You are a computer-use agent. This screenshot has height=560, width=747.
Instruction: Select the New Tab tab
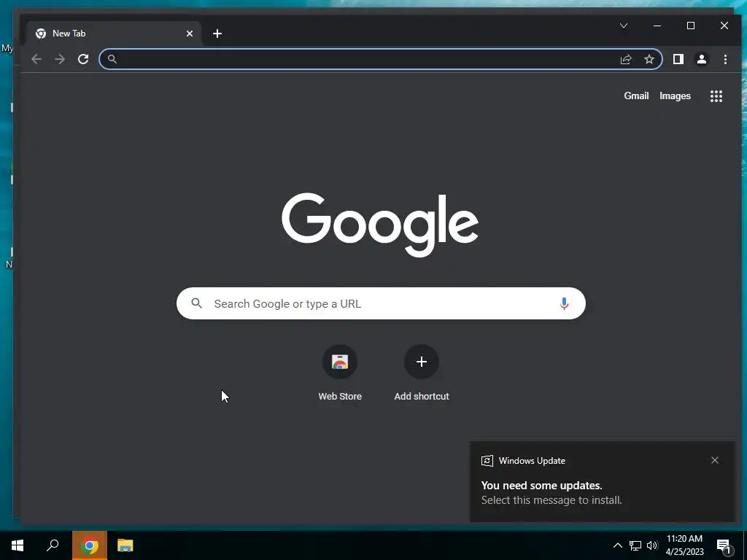[115, 34]
